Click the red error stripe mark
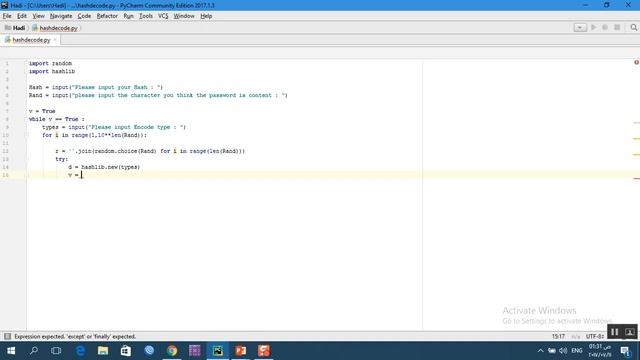The height and width of the screenshot is (360, 640). point(636,178)
